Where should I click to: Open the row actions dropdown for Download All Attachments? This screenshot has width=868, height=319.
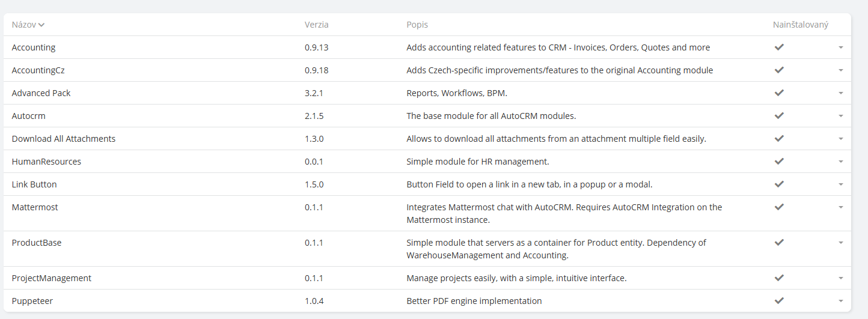coord(841,139)
